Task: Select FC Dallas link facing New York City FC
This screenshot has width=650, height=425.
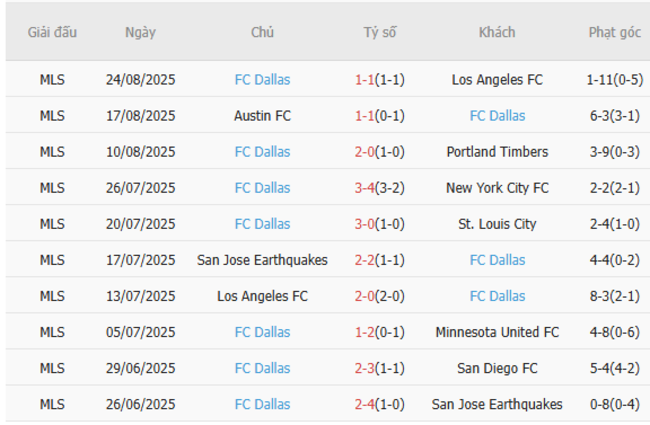Action: click(262, 188)
